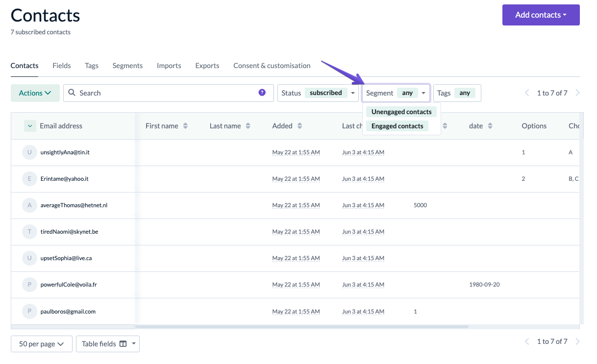597x364 pixels.
Task: Go to previous page arrow at bottom
Action: (x=527, y=341)
